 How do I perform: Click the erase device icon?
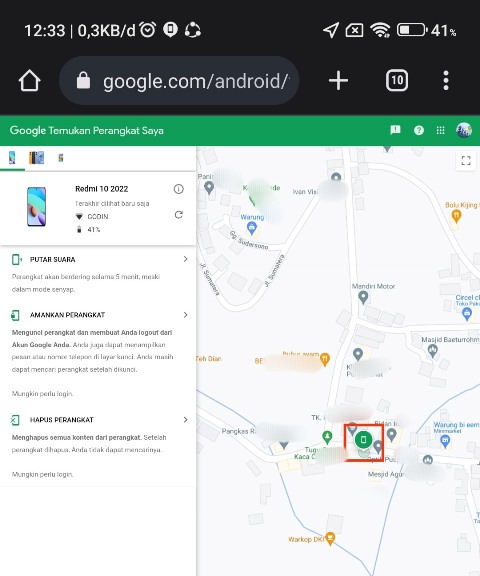coord(15,420)
